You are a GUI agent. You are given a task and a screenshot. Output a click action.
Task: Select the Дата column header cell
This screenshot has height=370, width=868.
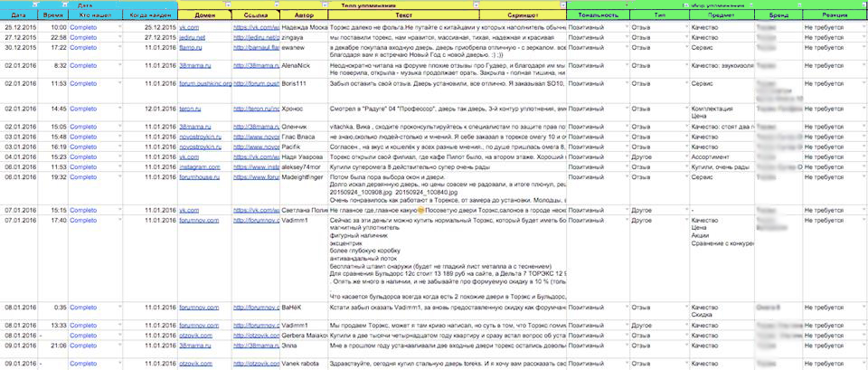pyautogui.click(x=19, y=15)
